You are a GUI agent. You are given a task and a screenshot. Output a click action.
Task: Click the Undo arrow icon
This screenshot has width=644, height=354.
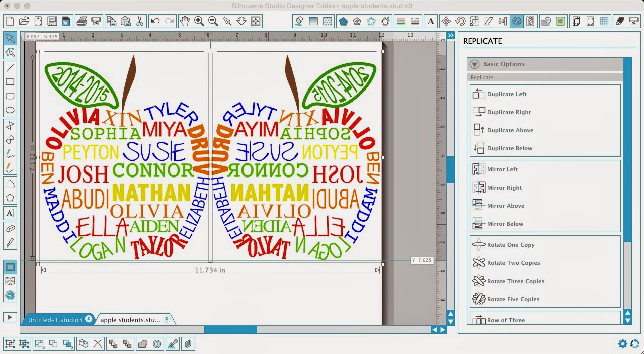coord(154,21)
